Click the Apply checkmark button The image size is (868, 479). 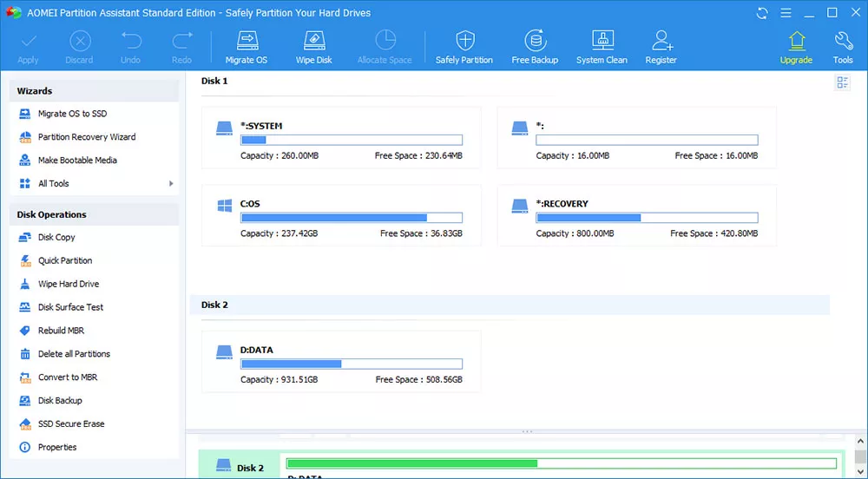(29, 48)
